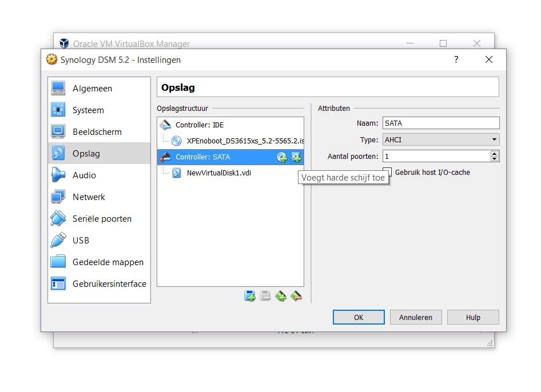Select Controller: SATA tree row

[230, 157]
